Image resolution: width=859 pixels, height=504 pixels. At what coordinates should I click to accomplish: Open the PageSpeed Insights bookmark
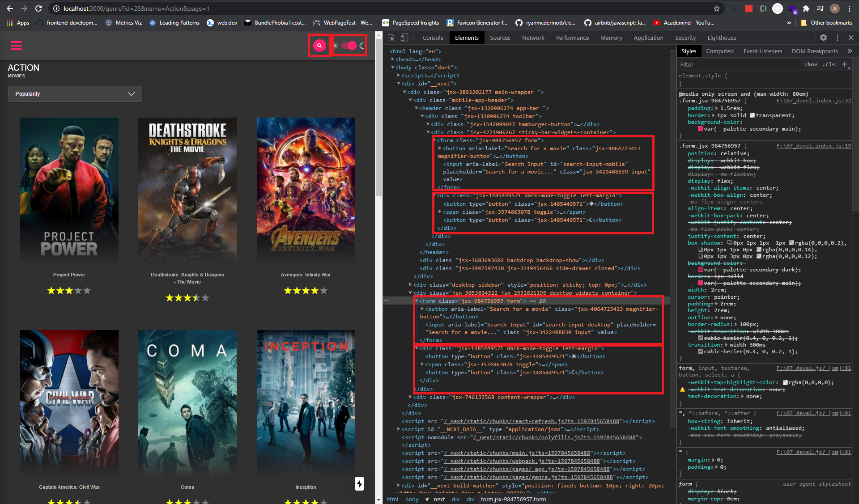(x=411, y=23)
